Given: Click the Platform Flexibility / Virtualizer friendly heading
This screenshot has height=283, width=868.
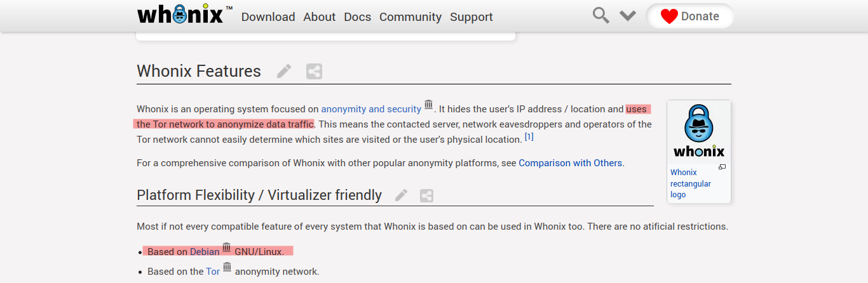Looking at the screenshot, I should click(x=259, y=195).
